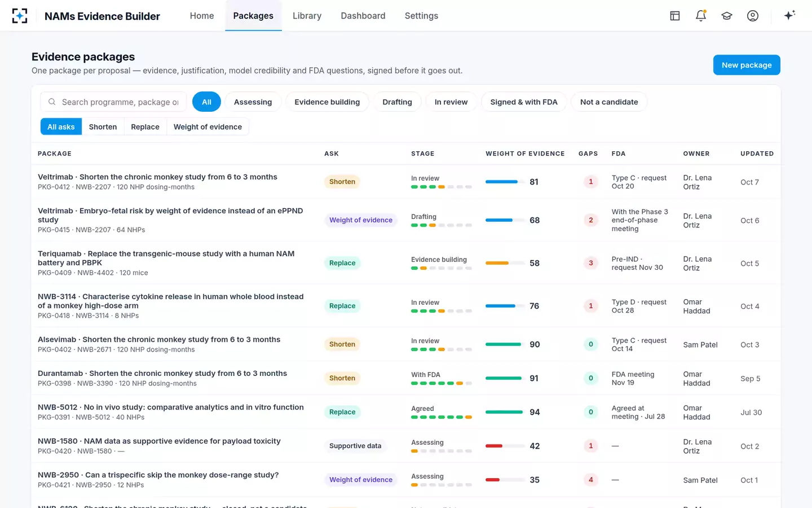This screenshot has height=508, width=812.
Task: Click Weight of evidence badge in PKG-0415 row
Action: pyautogui.click(x=361, y=220)
